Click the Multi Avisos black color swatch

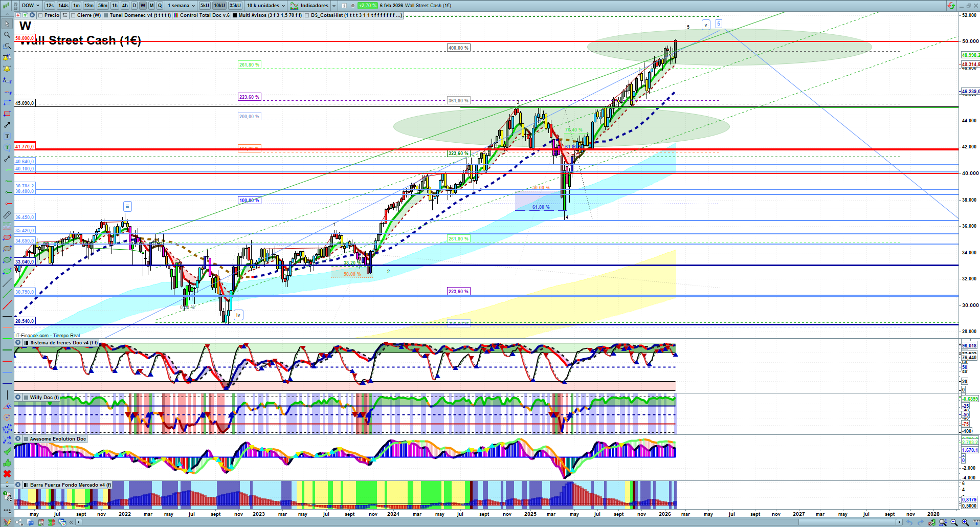point(235,15)
